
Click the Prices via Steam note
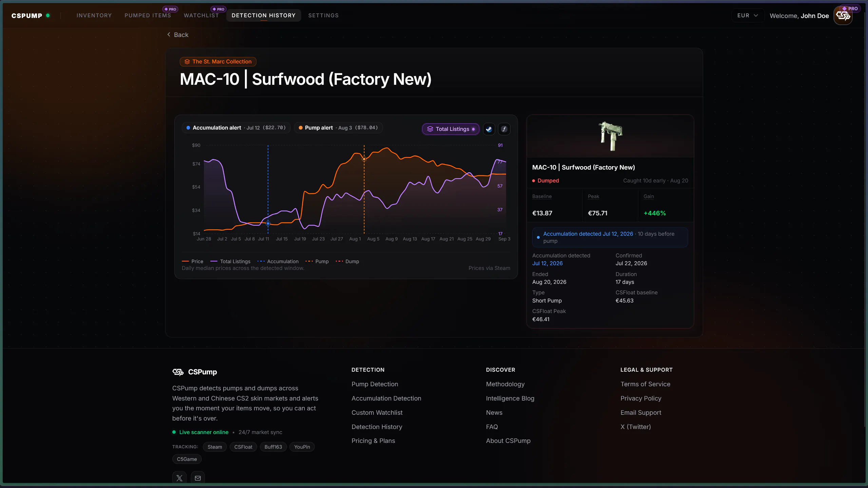[x=489, y=268]
